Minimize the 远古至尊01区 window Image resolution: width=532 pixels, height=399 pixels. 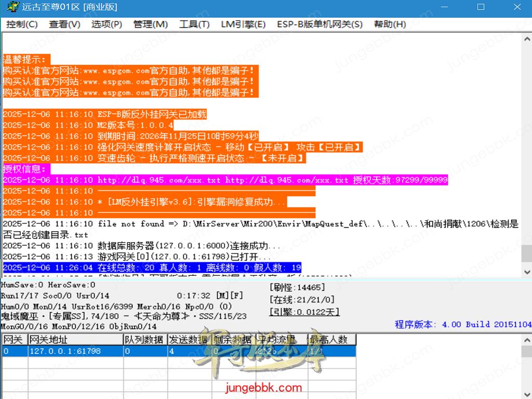point(444,7)
